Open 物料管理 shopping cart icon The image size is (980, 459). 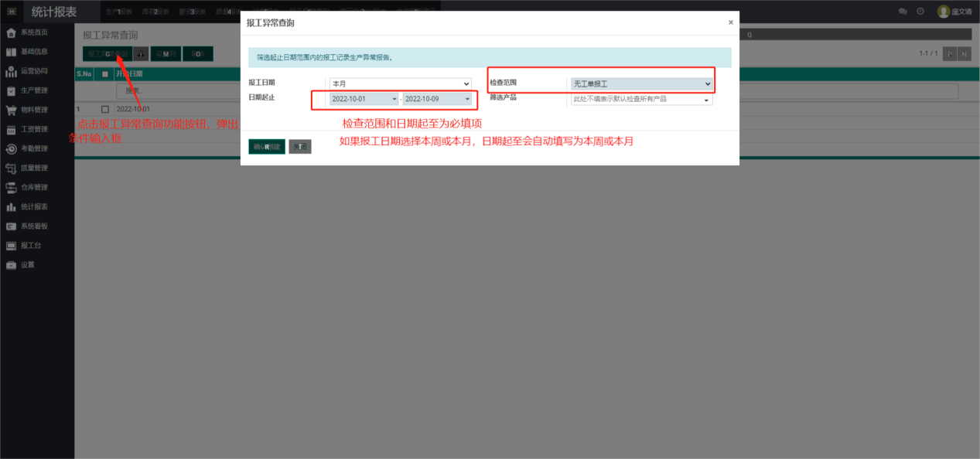point(11,110)
